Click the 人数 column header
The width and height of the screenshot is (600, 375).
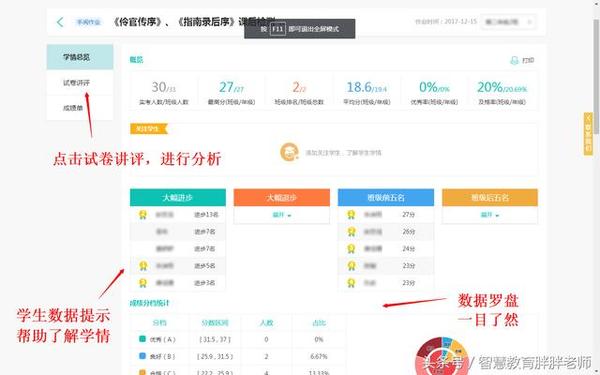[266, 323]
